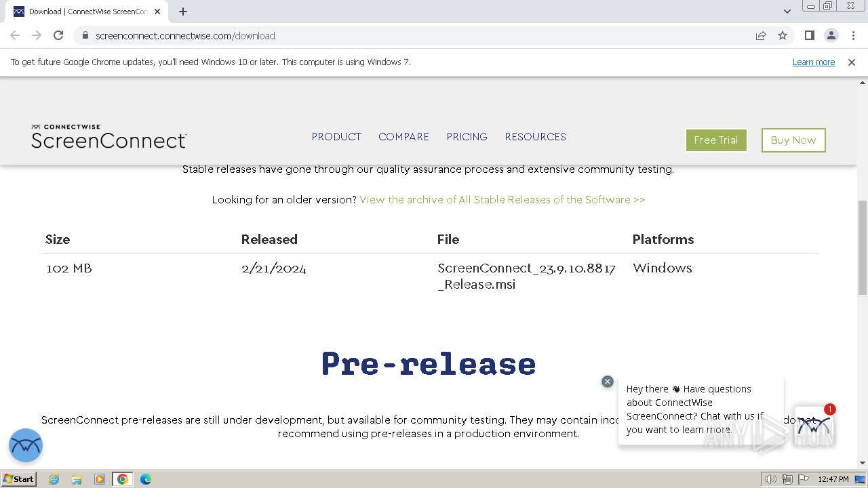Click the site padlock icon
The width and height of the screenshot is (868, 488).
[x=85, y=35]
